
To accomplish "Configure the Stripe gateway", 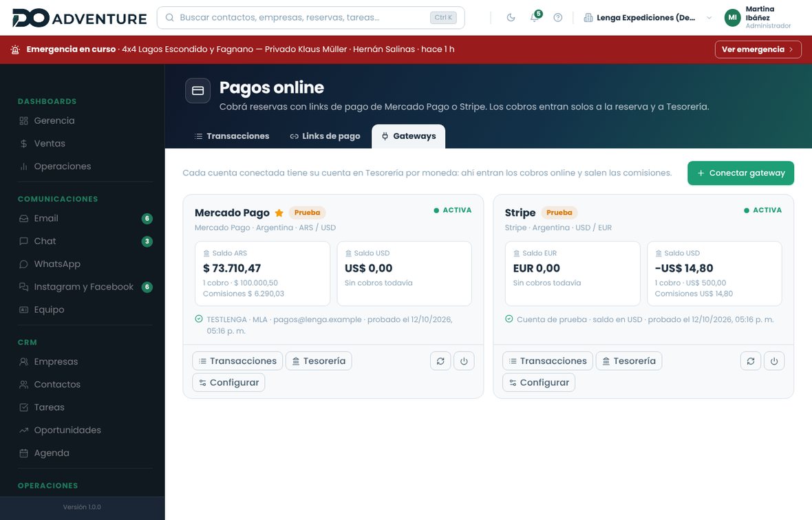I will (539, 383).
